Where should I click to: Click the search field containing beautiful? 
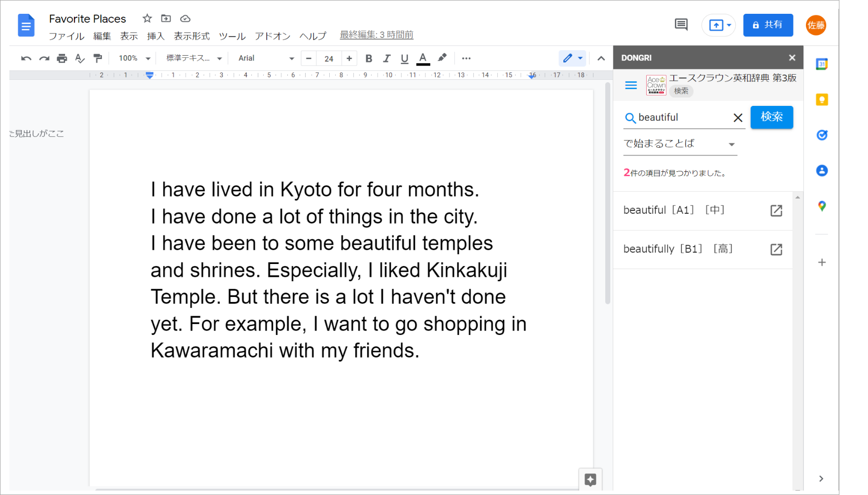[684, 118]
